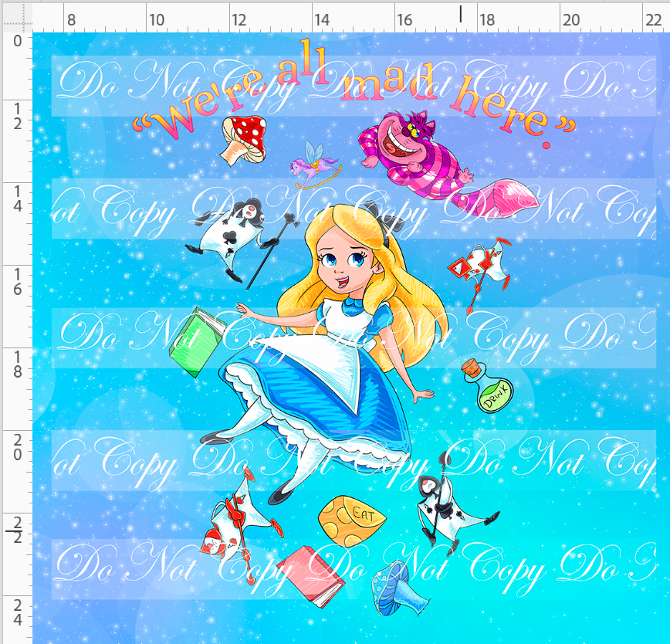Click the cursor position marker on top ruler
Image resolution: width=670 pixels, height=644 pixels.
pos(461,14)
